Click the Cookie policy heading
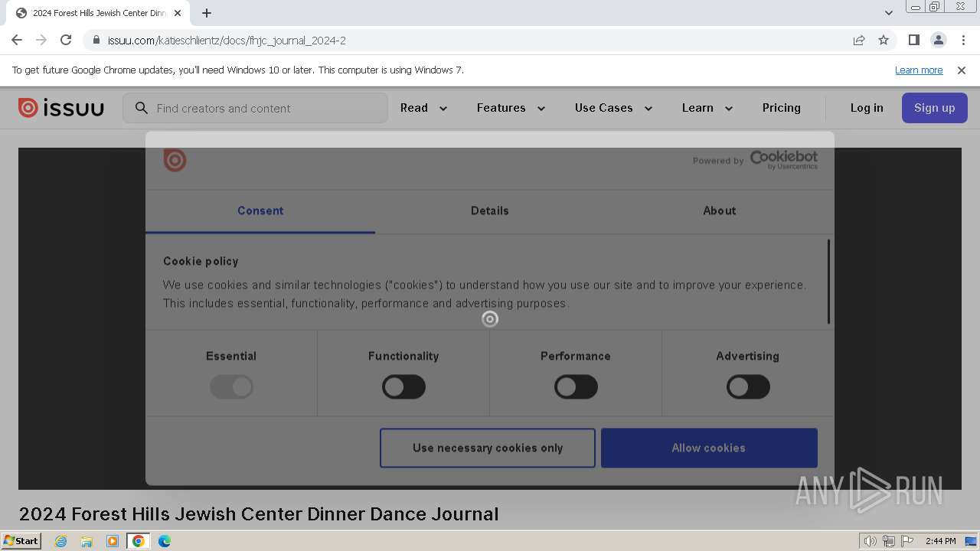This screenshot has height=551, width=980. coord(201,261)
